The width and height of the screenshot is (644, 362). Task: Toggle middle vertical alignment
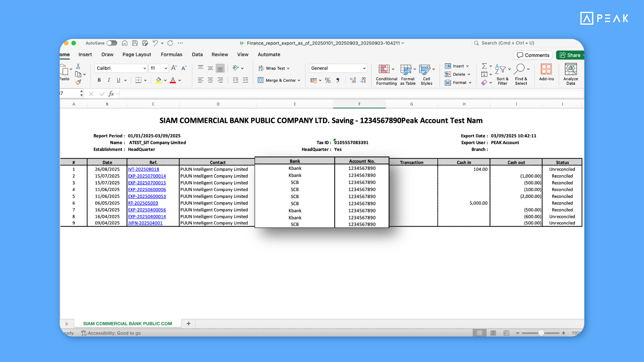(210, 68)
